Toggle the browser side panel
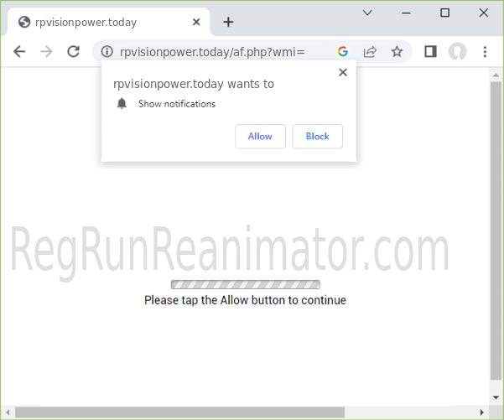Screen dimensions: 504x420 click(430, 51)
